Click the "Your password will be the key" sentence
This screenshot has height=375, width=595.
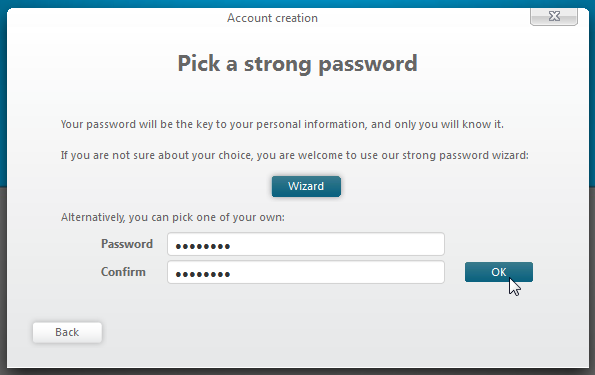click(282, 124)
